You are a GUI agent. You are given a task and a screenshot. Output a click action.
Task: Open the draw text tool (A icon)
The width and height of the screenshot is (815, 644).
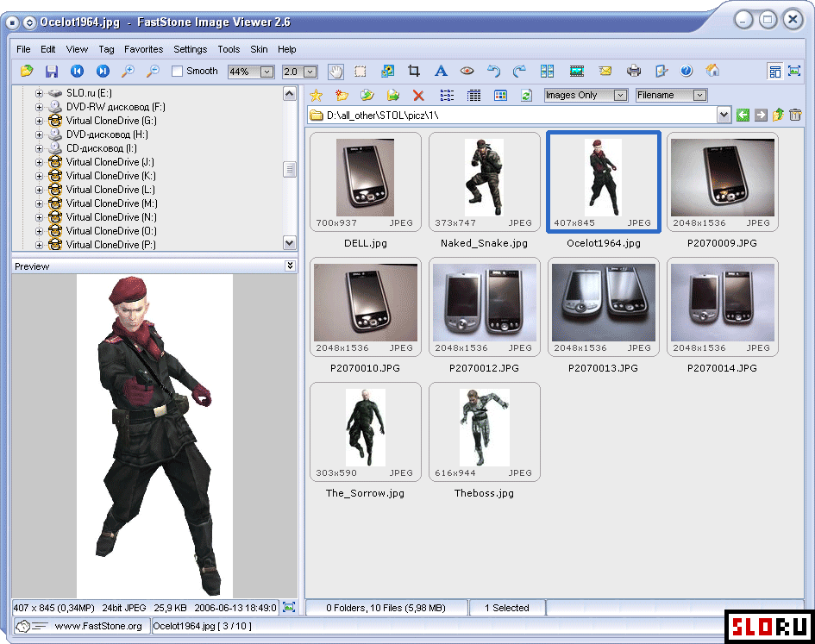pos(441,72)
